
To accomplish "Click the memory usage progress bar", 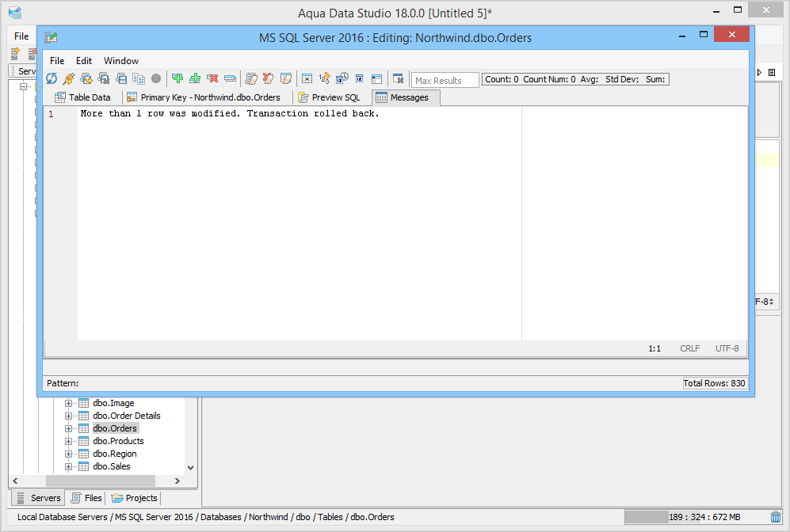I will coord(695,517).
